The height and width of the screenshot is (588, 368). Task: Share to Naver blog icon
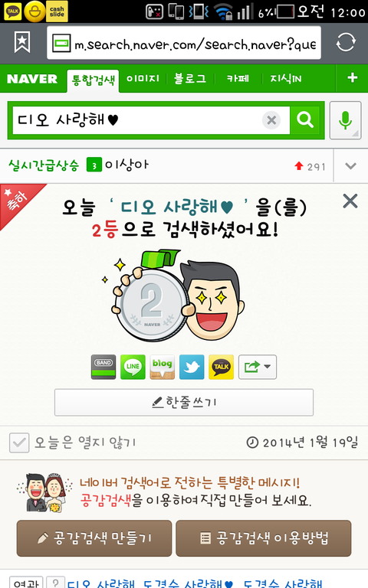(x=163, y=367)
